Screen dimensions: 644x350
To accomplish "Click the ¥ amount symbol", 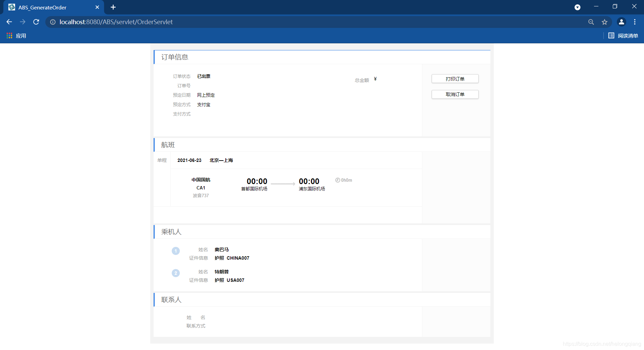I will coord(375,79).
